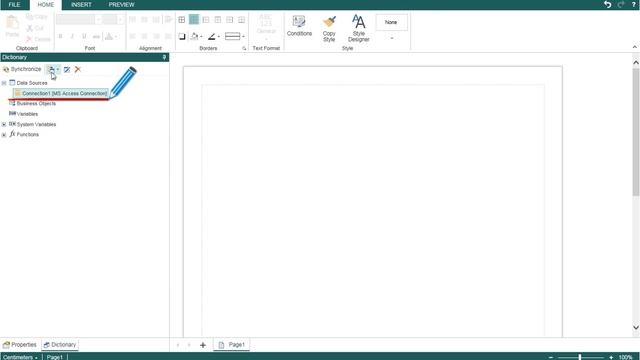Open the border color dropdown arrow
This screenshot has width=640, height=360.
tap(219, 37)
